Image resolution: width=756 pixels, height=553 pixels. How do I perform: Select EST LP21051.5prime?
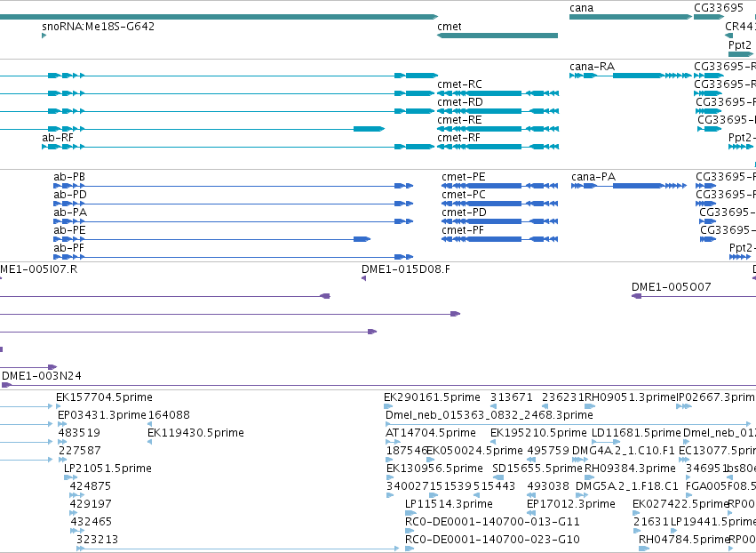(x=107, y=469)
